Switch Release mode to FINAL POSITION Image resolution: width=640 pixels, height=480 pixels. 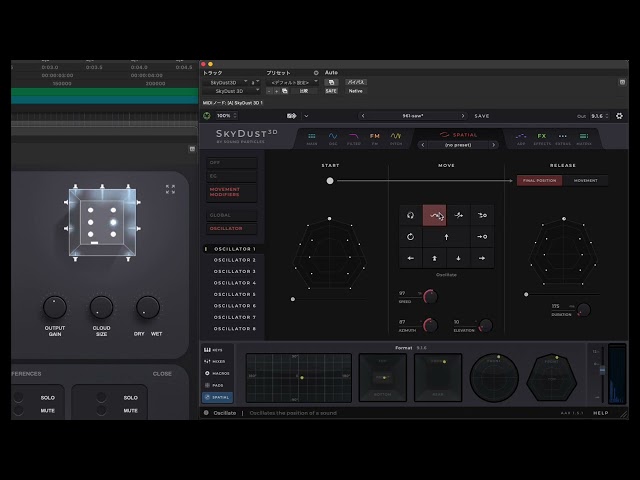coord(540,180)
